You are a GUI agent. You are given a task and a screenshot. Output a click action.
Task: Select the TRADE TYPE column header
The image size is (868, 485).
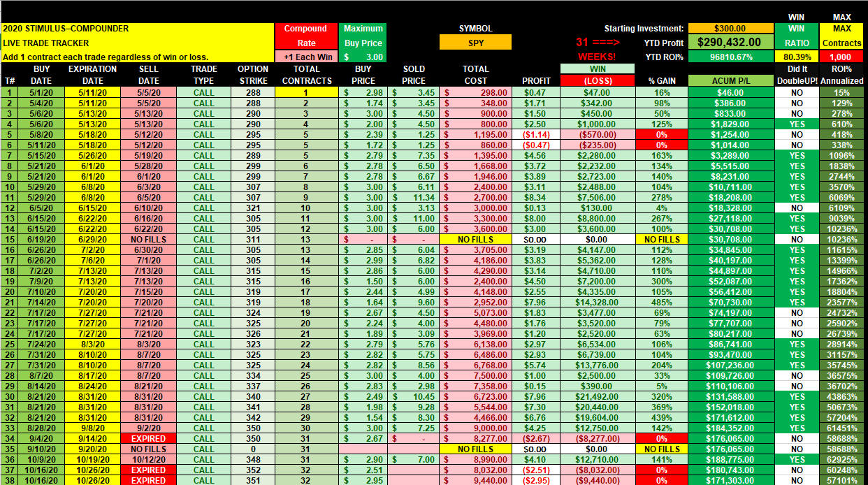tap(204, 75)
